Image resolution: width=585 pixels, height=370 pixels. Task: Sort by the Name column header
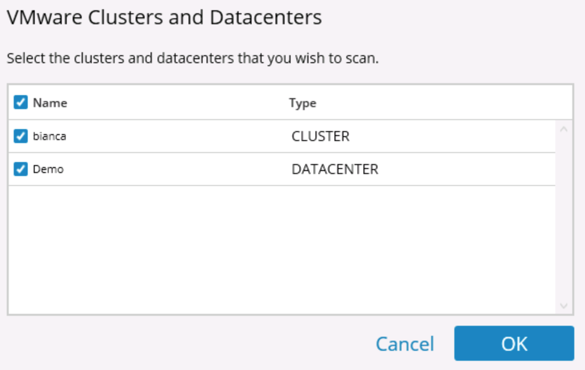coord(50,103)
